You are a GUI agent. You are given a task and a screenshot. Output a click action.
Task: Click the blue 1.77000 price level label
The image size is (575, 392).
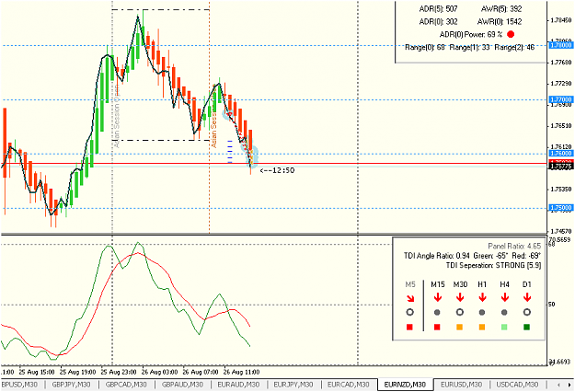coord(560,99)
